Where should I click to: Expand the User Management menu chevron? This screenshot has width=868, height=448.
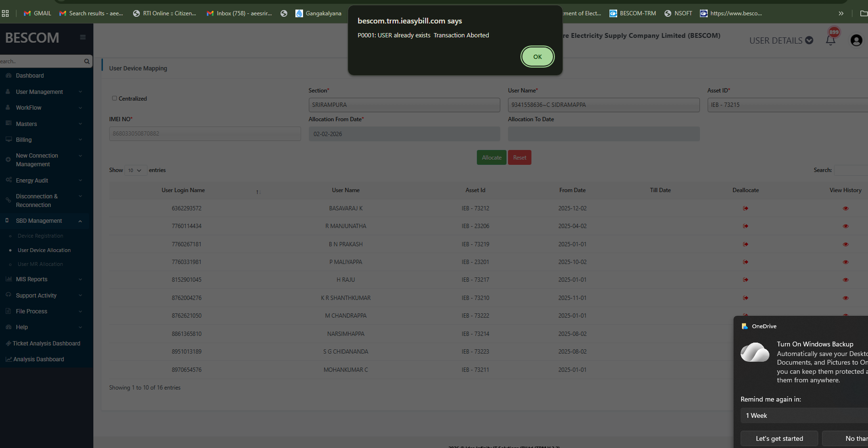pyautogui.click(x=80, y=92)
